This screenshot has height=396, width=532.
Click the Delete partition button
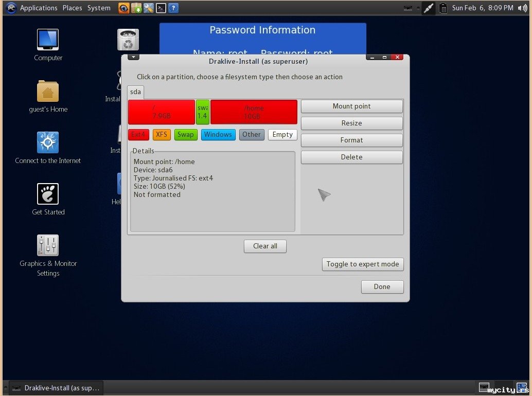pyautogui.click(x=352, y=157)
